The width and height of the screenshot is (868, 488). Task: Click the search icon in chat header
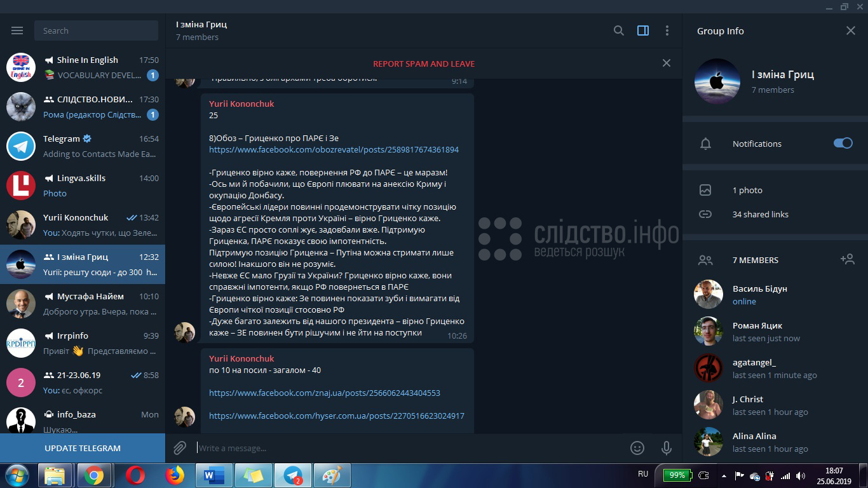pos(618,30)
